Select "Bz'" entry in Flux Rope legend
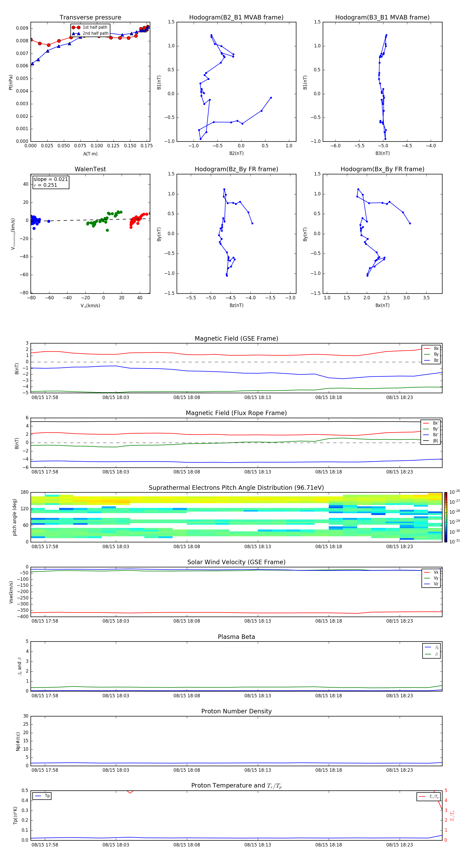This screenshot has height=868, width=473. point(431,435)
